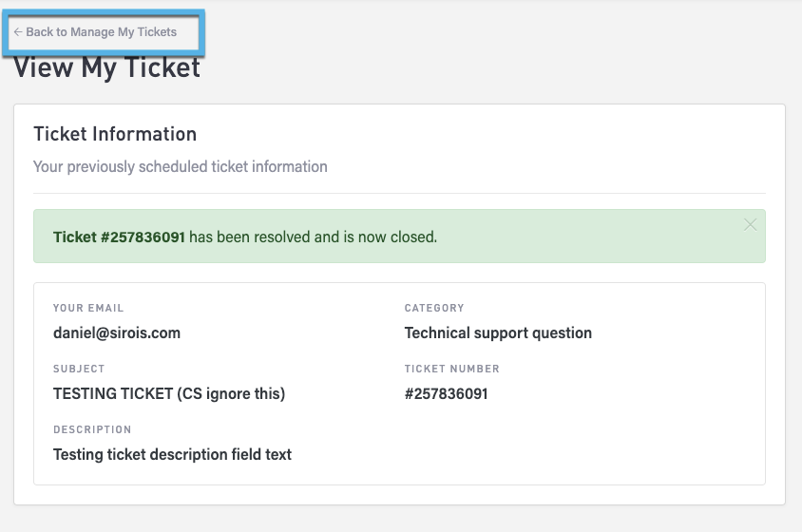Click the View My Ticket page heading

click(x=106, y=68)
